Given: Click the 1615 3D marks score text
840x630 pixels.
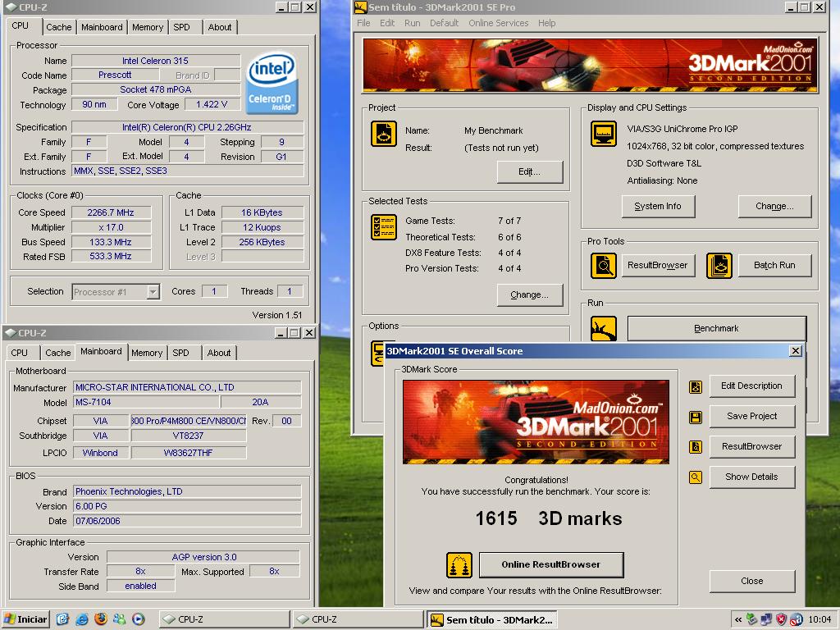Looking at the screenshot, I should 549,518.
